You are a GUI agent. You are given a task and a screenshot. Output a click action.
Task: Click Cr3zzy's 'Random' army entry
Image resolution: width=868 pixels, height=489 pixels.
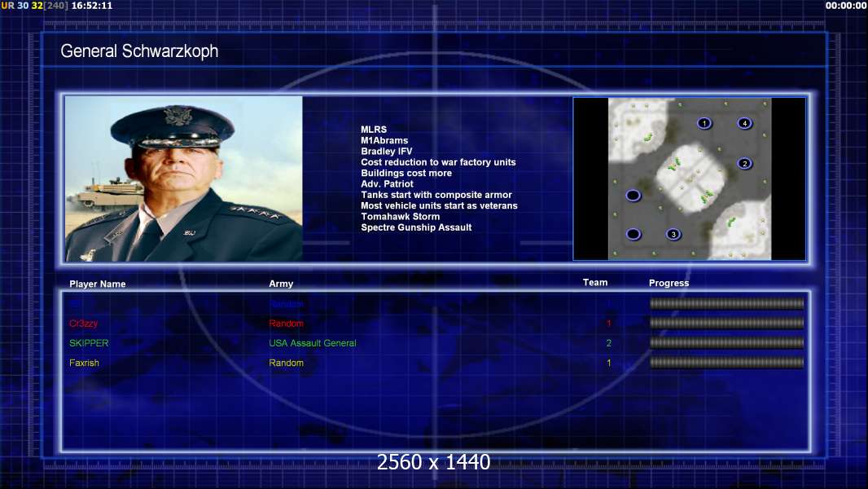click(x=286, y=324)
